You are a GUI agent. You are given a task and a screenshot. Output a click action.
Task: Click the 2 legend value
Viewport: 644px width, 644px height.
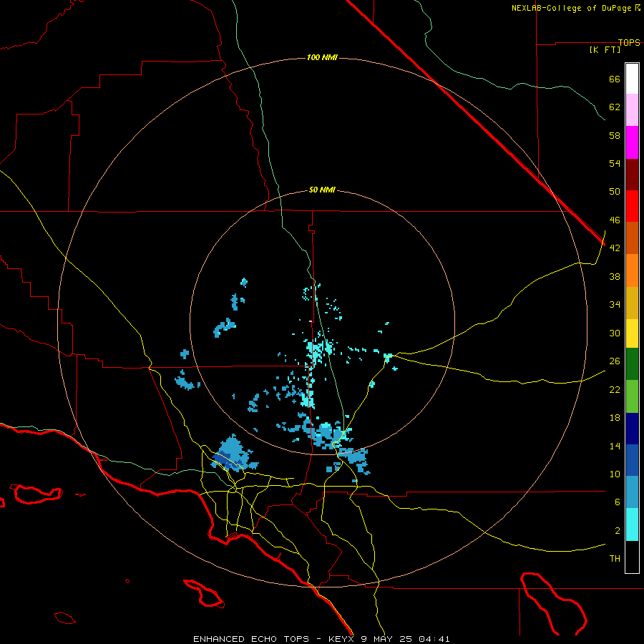pyautogui.click(x=618, y=531)
